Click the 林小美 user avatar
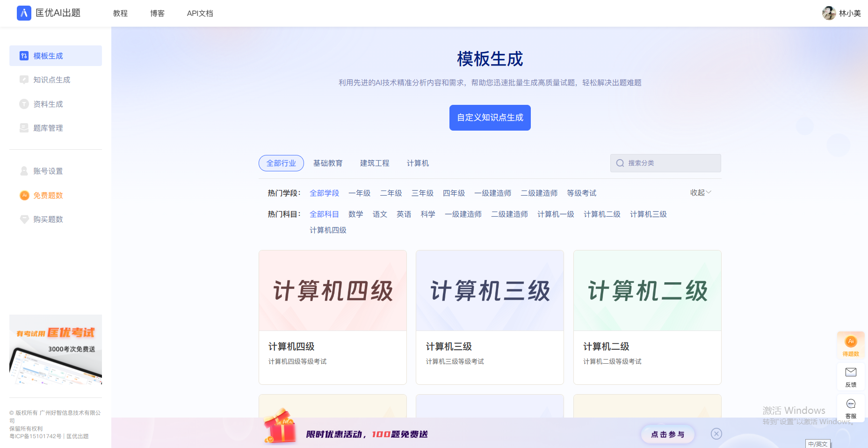The height and width of the screenshot is (448, 868). tap(829, 13)
